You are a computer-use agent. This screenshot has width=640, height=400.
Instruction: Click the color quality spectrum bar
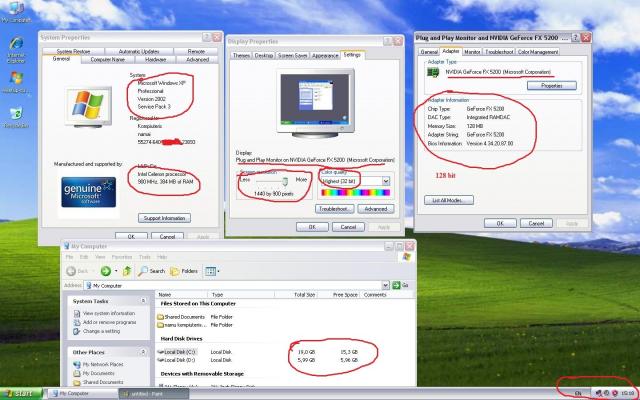click(356, 192)
